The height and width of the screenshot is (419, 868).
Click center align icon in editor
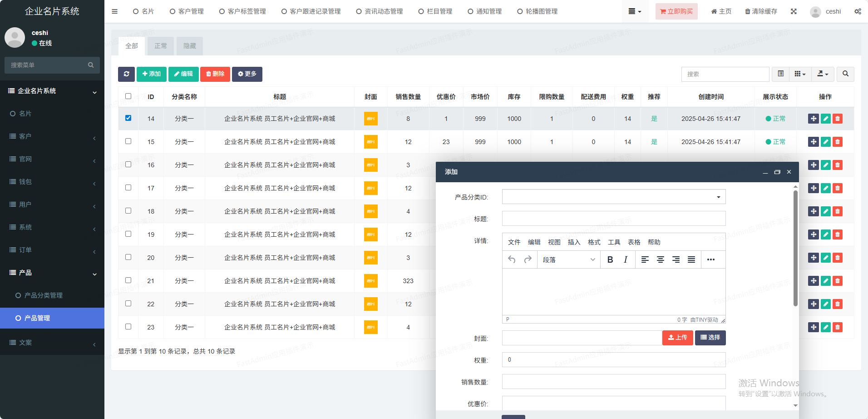pyautogui.click(x=661, y=259)
